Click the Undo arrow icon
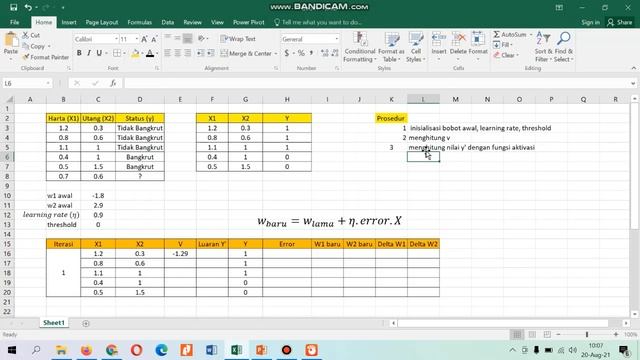 pyautogui.click(x=28, y=7)
